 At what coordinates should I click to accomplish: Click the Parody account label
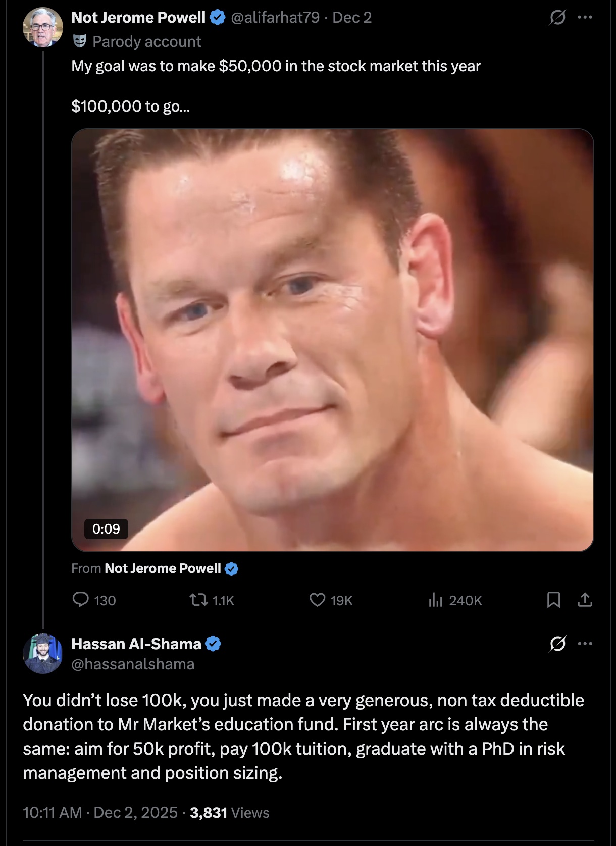(x=146, y=41)
